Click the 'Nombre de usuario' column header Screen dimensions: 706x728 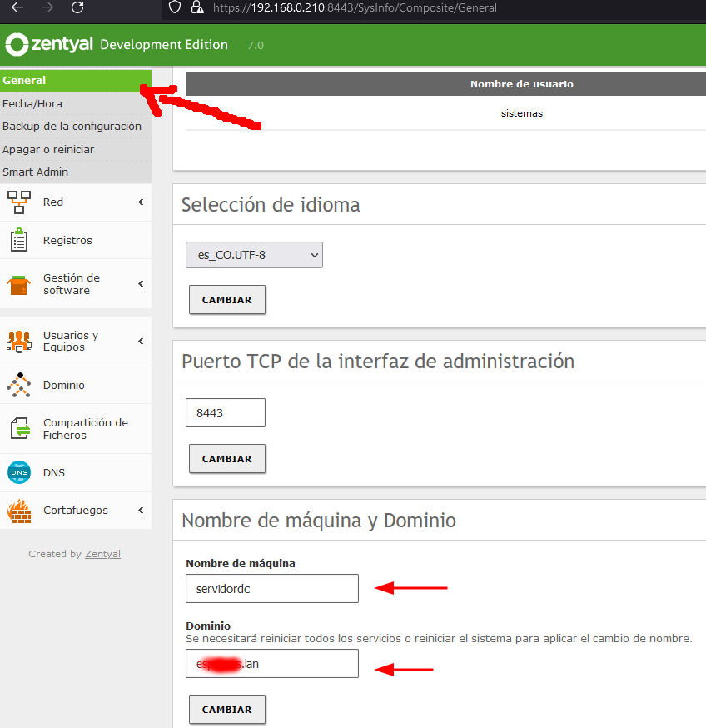tap(522, 84)
